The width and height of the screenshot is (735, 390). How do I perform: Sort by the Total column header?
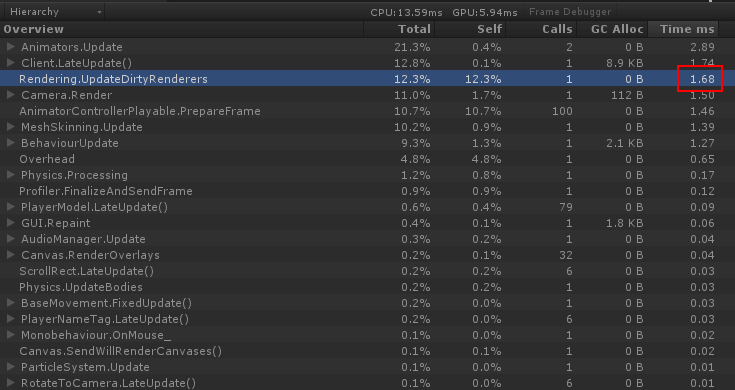[x=399, y=29]
